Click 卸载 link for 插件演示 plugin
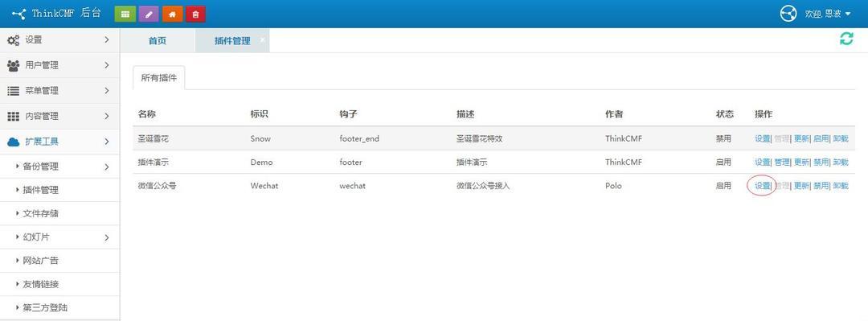 (x=841, y=163)
